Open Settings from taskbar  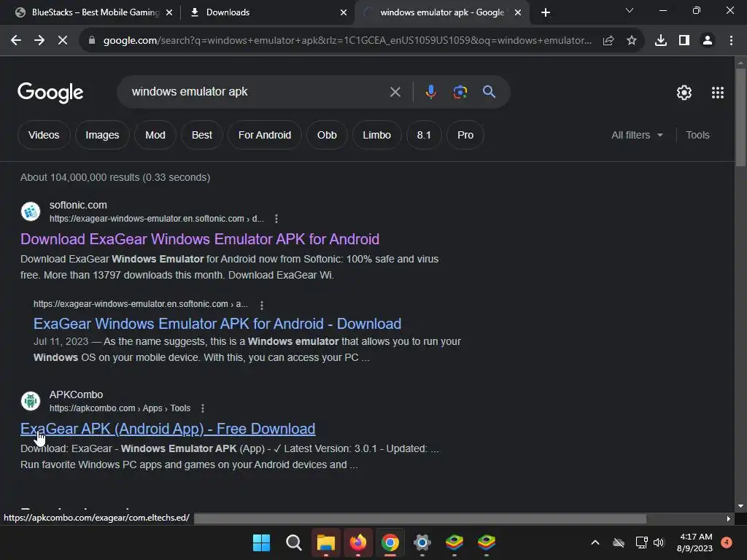pos(422,542)
